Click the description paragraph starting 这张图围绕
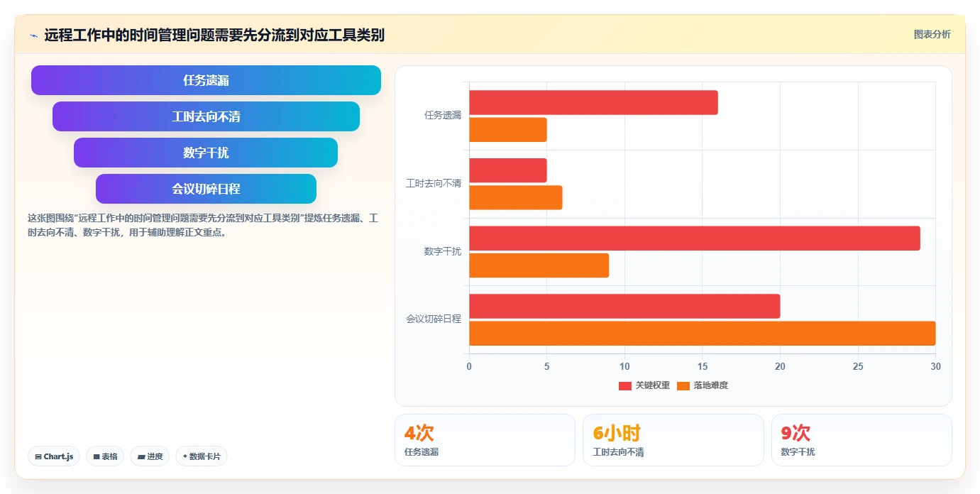Viewport: 980px width, 494px height. [203, 225]
